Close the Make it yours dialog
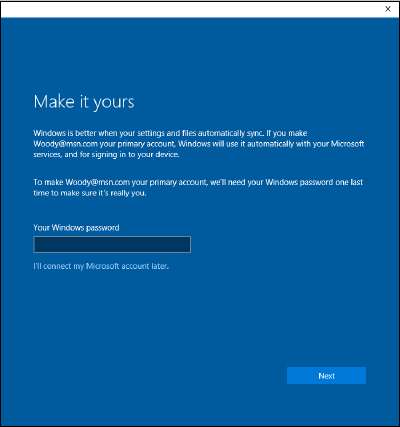 (x=388, y=9)
